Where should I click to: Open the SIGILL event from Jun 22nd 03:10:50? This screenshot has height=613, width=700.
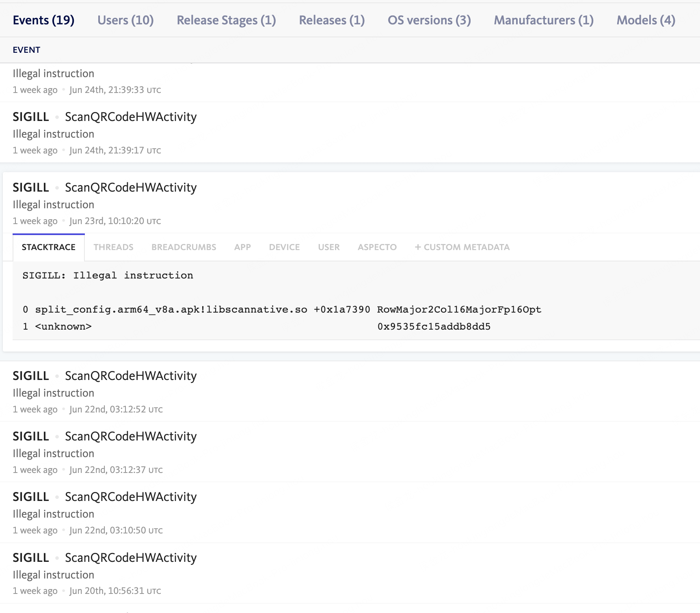pos(350,513)
